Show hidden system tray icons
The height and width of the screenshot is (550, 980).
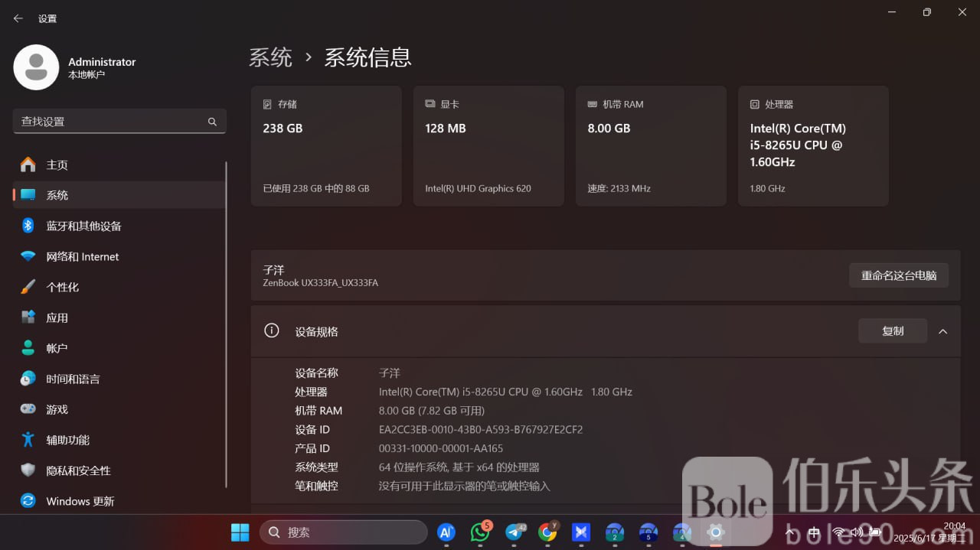[x=789, y=532]
